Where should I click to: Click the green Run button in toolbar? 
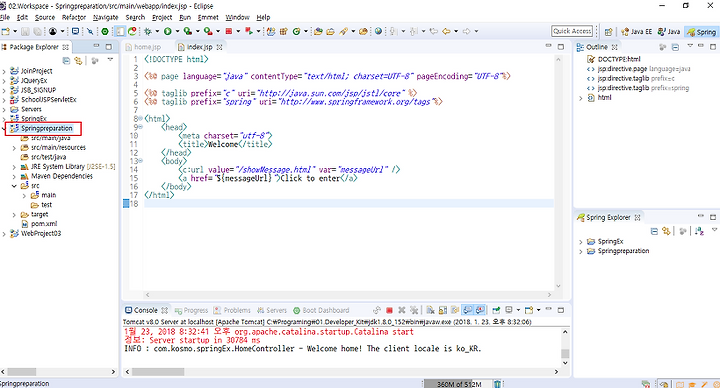pos(168,31)
